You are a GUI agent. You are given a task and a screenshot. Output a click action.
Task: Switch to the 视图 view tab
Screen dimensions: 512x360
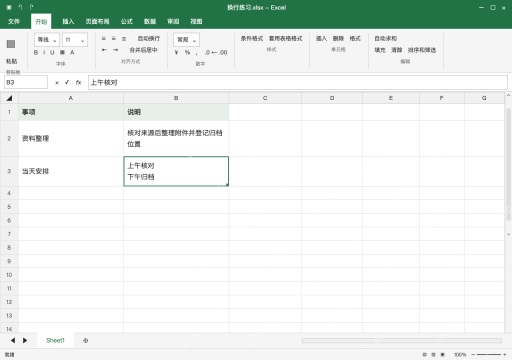[196, 22]
